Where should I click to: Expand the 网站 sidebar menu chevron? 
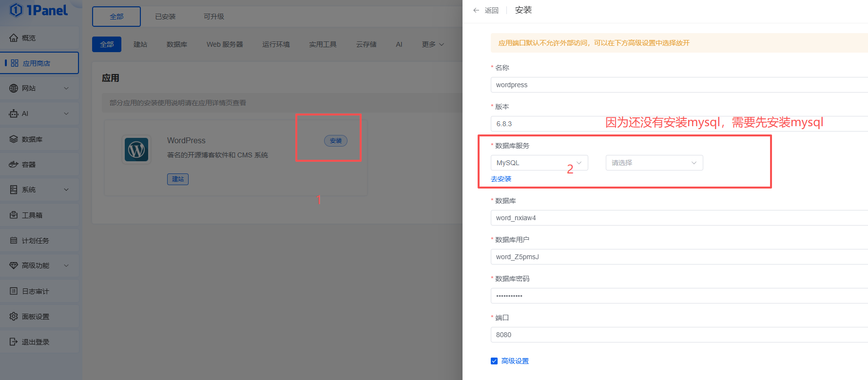[66, 88]
